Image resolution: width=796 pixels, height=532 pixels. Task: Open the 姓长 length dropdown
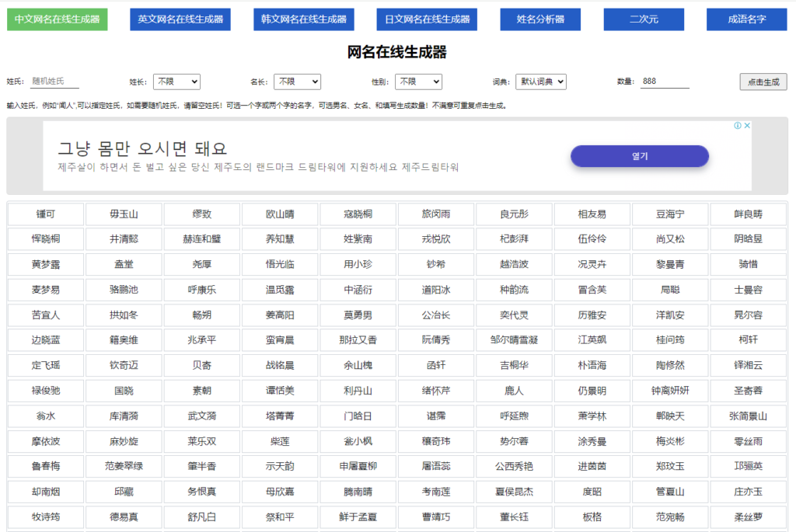[176, 82]
